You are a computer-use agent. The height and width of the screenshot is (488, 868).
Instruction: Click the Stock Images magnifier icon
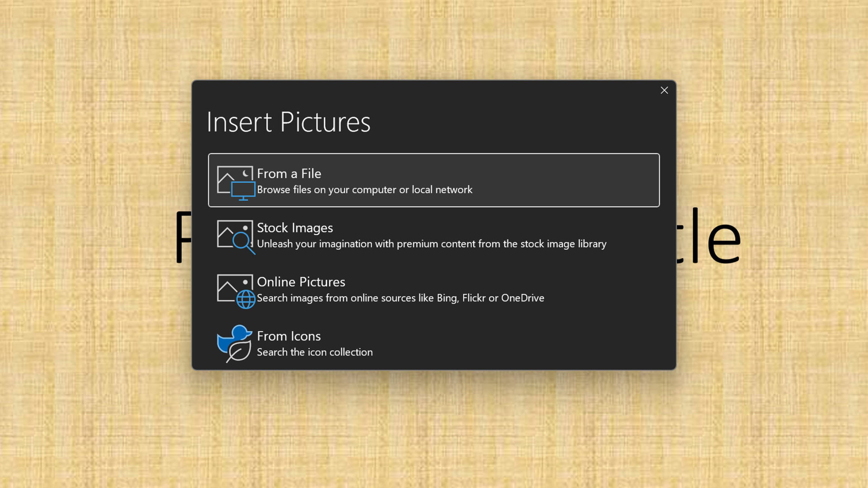(x=236, y=237)
